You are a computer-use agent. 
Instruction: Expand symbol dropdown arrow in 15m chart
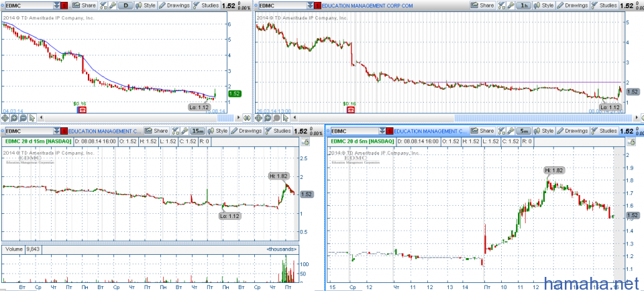pos(56,131)
